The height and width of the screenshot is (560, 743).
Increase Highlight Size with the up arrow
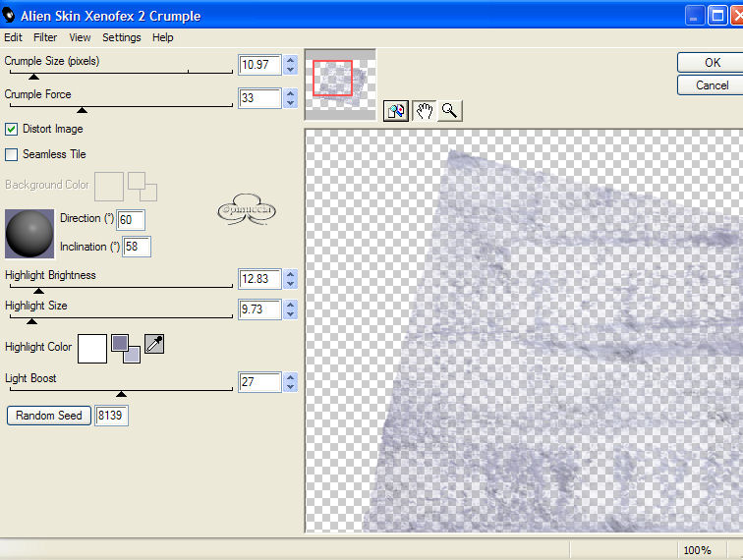pyautogui.click(x=291, y=305)
